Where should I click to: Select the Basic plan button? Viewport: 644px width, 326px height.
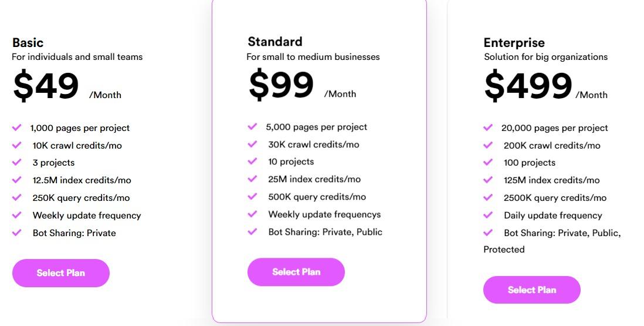point(61,273)
